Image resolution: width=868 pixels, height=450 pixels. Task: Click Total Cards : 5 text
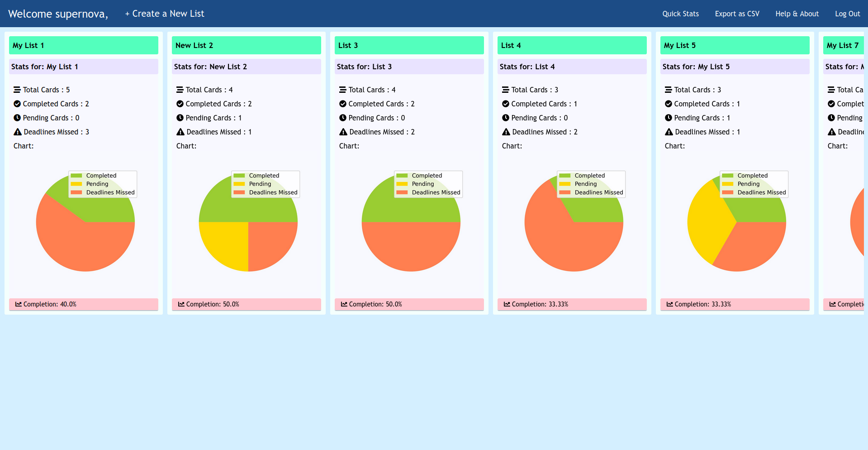pyautogui.click(x=46, y=90)
